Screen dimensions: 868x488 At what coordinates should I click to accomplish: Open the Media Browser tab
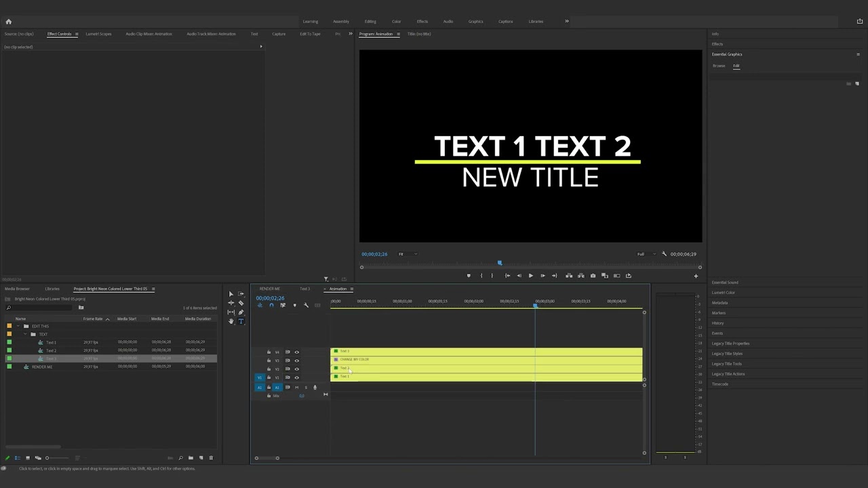(x=18, y=289)
